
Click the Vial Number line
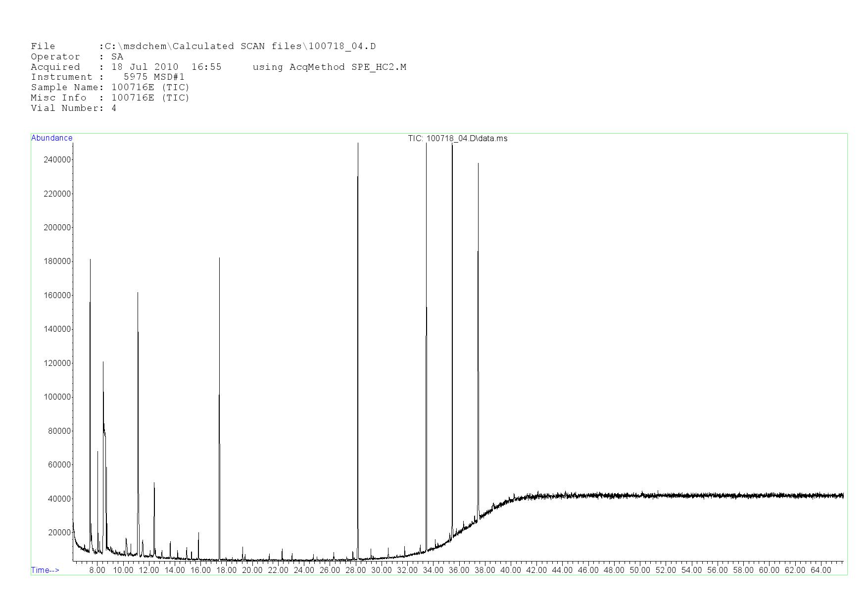[x=73, y=108]
